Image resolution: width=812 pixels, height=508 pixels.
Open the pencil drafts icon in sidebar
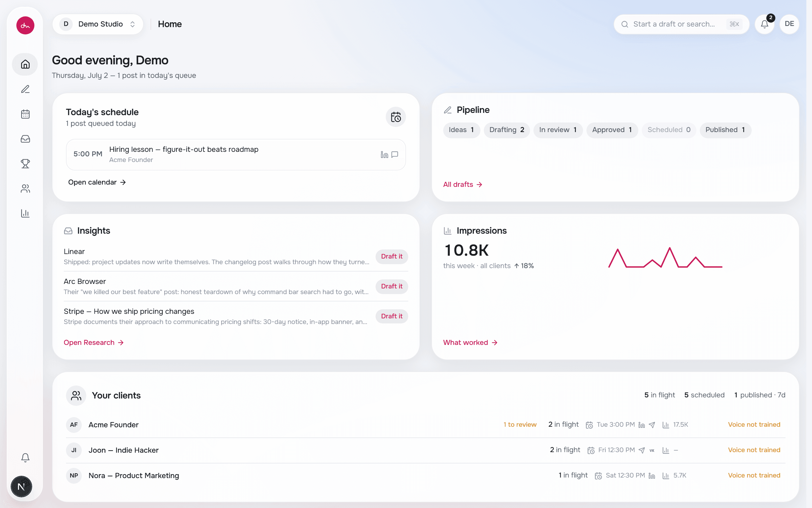[25, 89]
